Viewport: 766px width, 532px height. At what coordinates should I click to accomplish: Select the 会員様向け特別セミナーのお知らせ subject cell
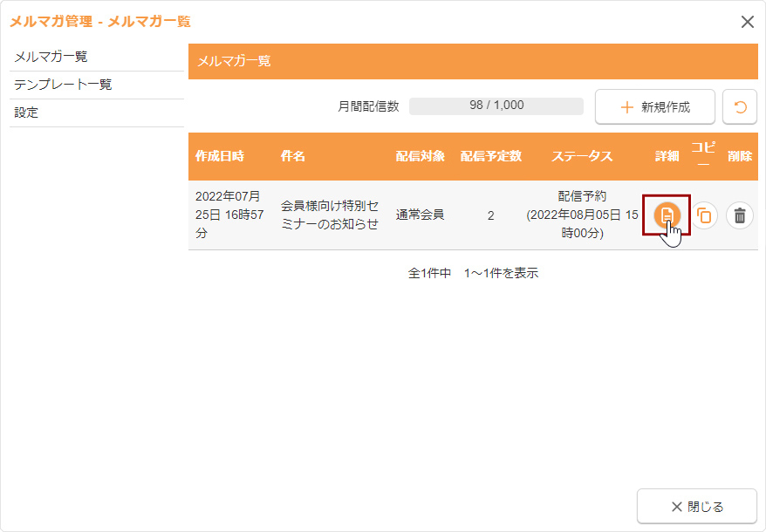[x=330, y=215]
